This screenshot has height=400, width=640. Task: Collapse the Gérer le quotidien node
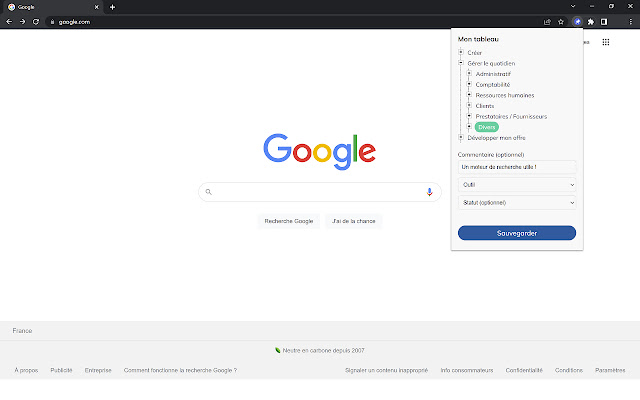click(461, 63)
